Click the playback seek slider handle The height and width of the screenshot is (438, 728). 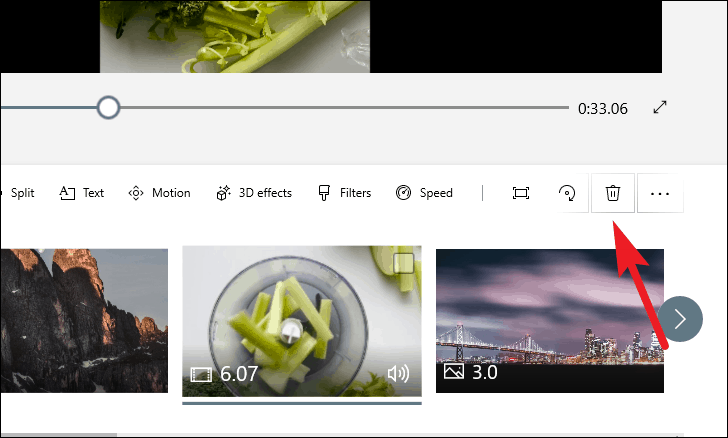point(108,108)
